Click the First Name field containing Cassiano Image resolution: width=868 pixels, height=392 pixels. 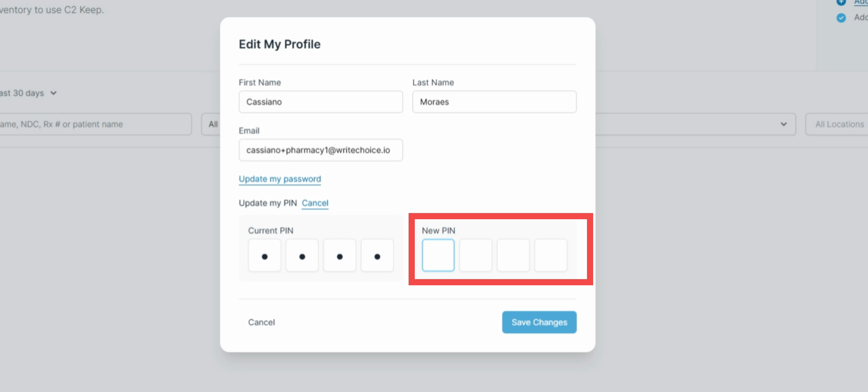321,102
